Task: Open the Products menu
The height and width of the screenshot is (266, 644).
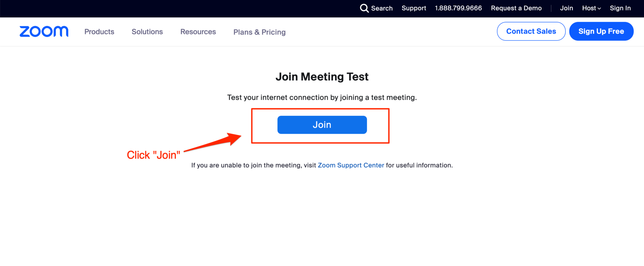Action: 99,32
